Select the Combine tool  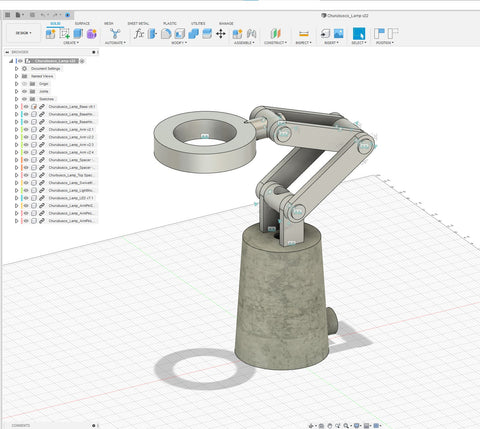coord(193,33)
